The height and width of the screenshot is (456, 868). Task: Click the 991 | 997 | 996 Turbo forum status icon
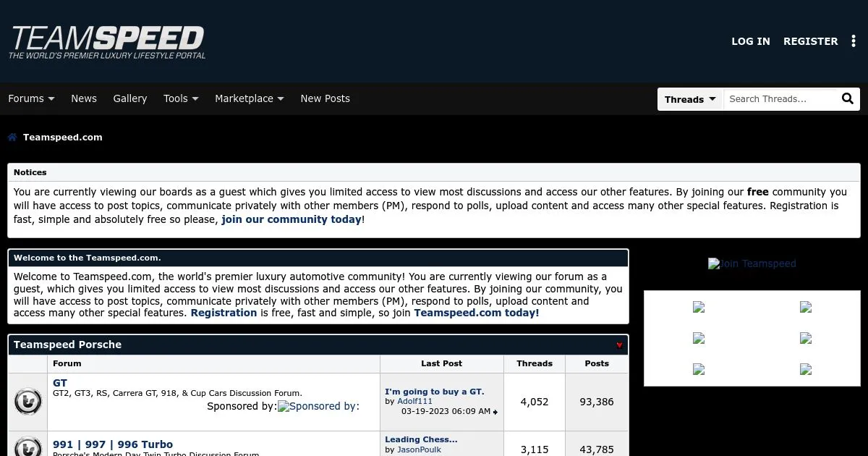point(27,447)
